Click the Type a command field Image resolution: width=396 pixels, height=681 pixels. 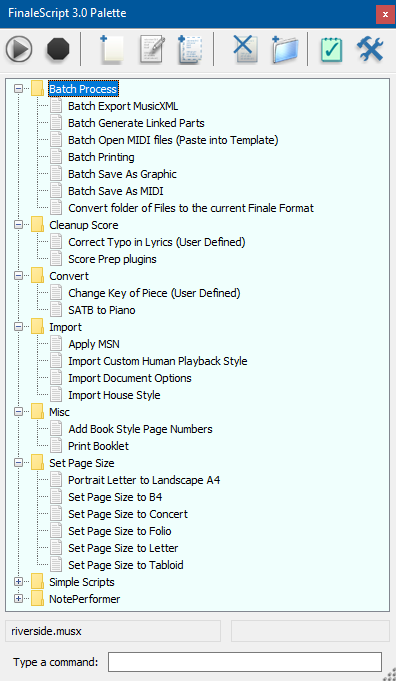[245, 662]
